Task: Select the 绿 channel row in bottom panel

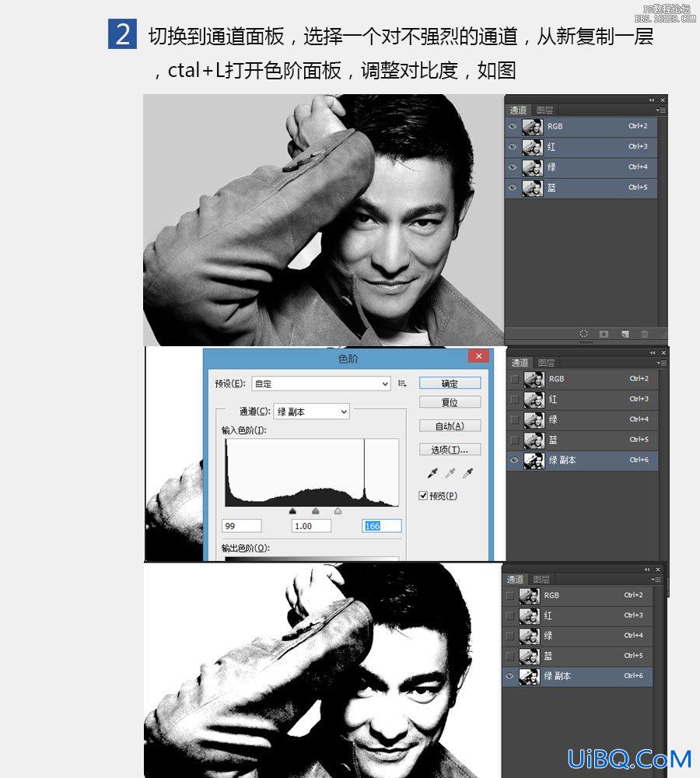Action: [577, 636]
